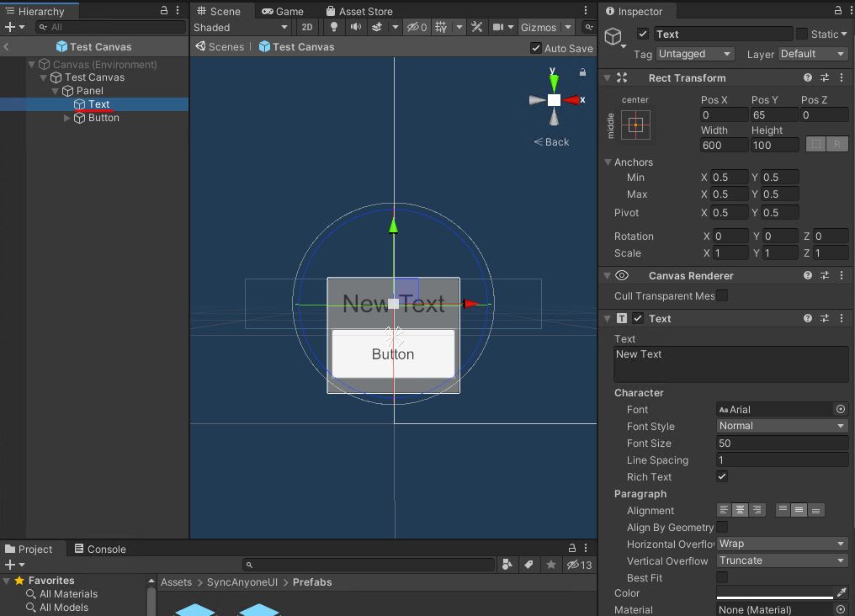Enable Best Fit for the Text component

pos(722,577)
